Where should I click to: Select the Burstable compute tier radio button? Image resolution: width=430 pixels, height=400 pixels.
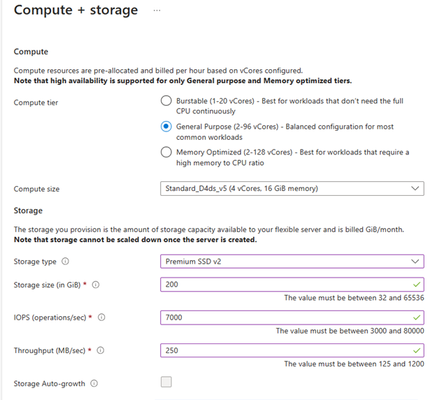point(166,101)
